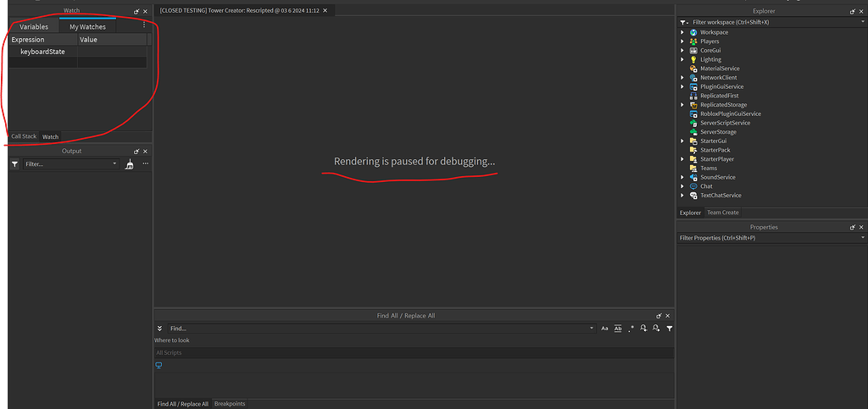Click the Players service icon
Screen dimensions: 868x409
coord(693,41)
